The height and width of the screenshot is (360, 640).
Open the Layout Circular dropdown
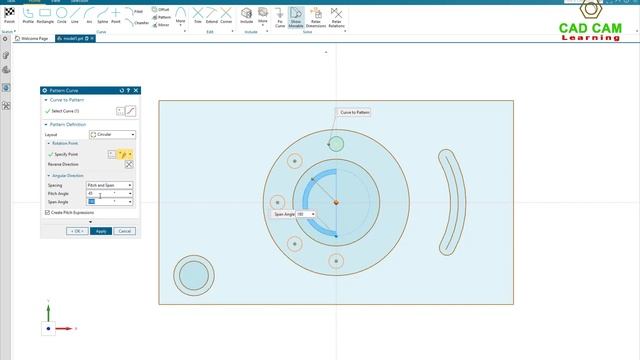point(112,134)
